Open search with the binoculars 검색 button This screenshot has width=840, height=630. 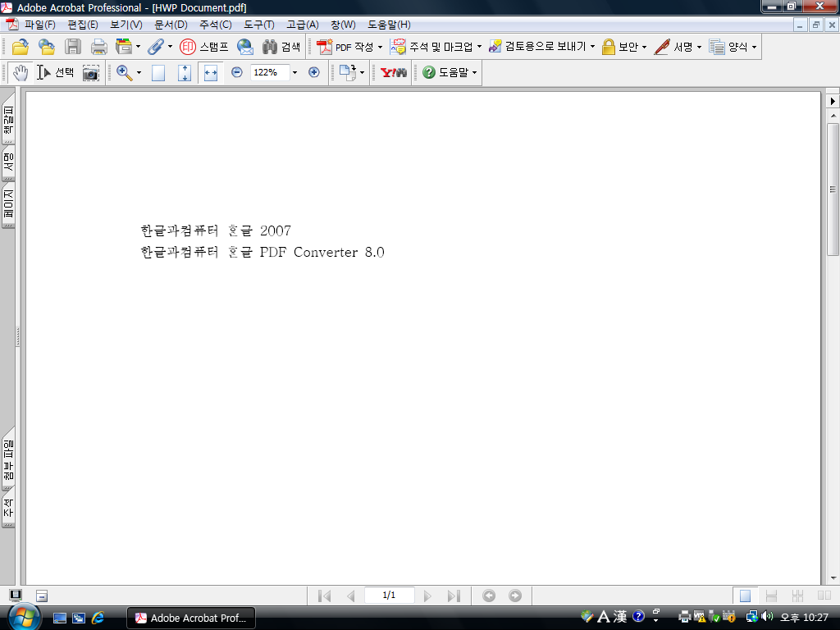[281, 47]
